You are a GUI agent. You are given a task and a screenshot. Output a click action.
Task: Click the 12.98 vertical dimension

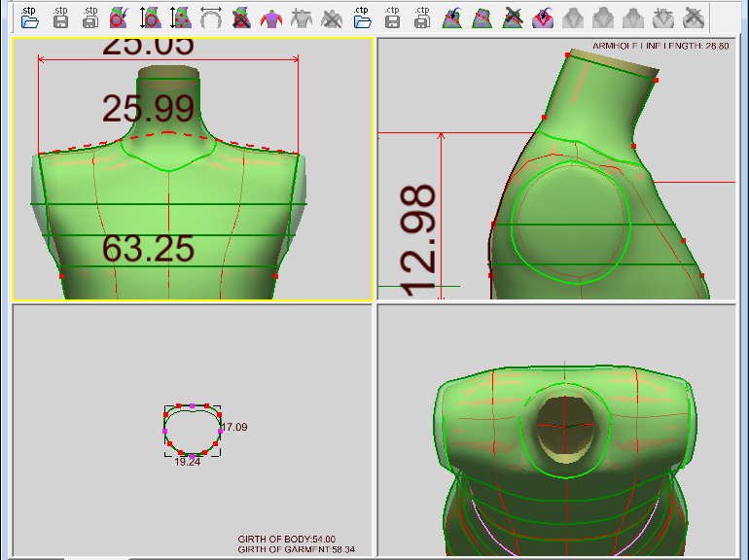pyautogui.click(x=418, y=241)
